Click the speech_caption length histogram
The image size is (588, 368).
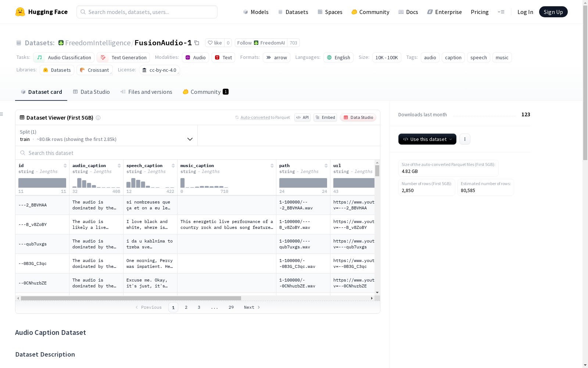[150, 183]
